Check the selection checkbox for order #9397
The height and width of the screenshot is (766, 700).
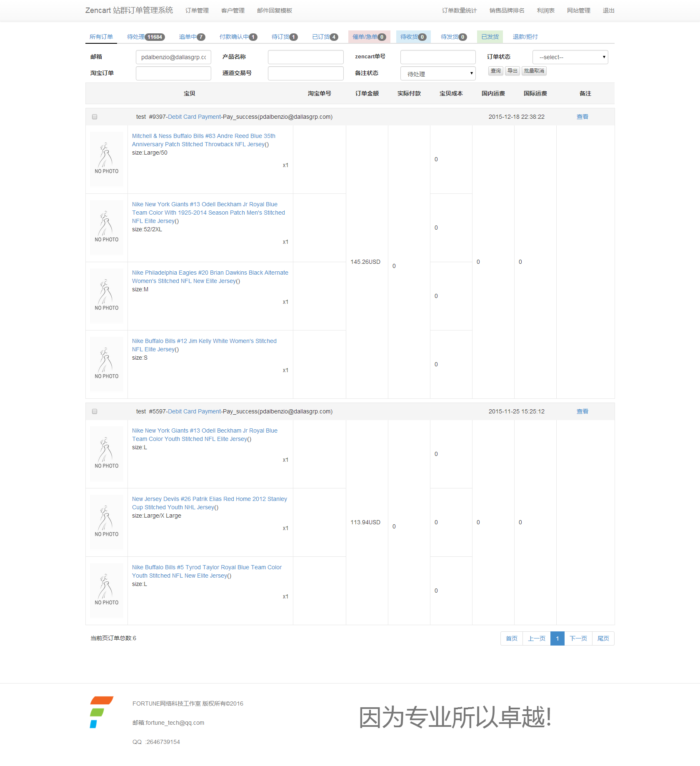click(95, 117)
